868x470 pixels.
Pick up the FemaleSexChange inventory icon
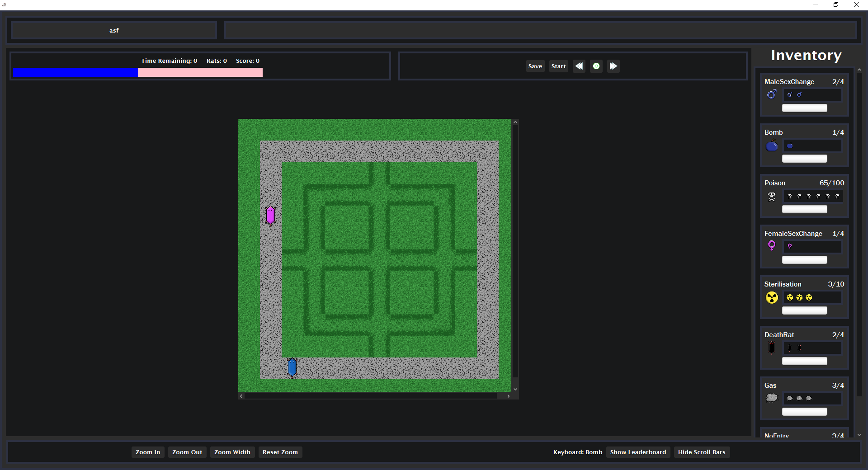772,246
